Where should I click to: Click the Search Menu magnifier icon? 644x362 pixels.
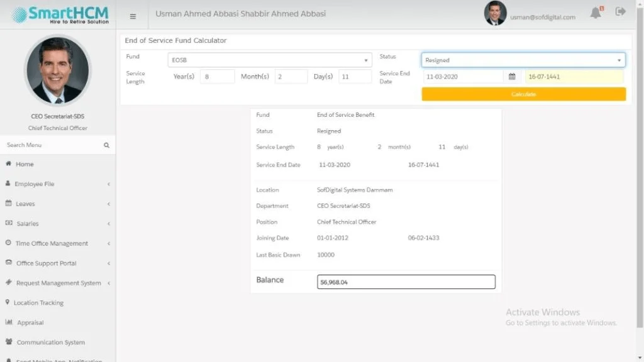[x=106, y=145]
